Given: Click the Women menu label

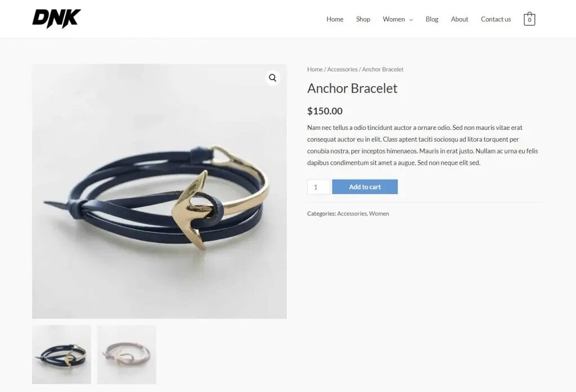Looking at the screenshot, I should tap(393, 19).
